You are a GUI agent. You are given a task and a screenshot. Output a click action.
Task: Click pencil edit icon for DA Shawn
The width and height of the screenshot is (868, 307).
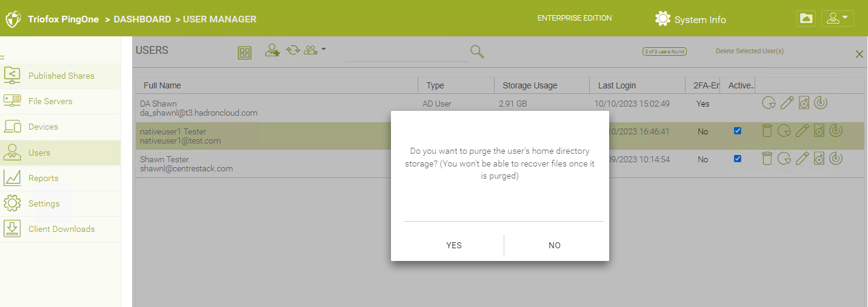click(x=787, y=103)
